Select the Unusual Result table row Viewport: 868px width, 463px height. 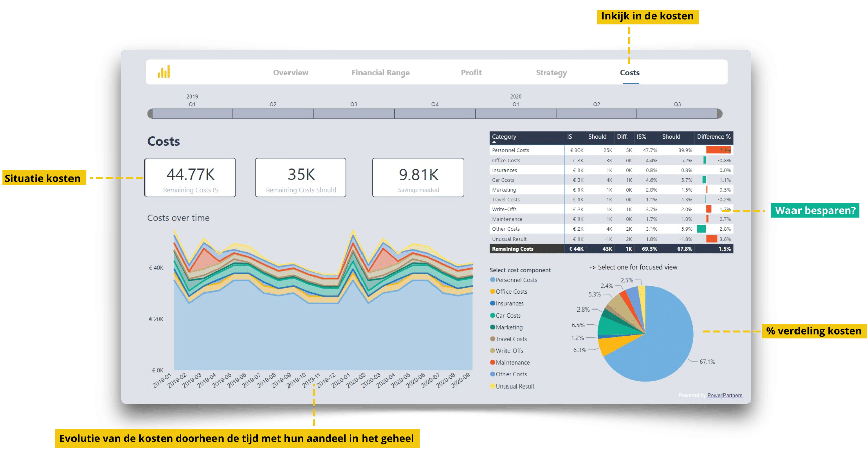pyautogui.click(x=611, y=239)
